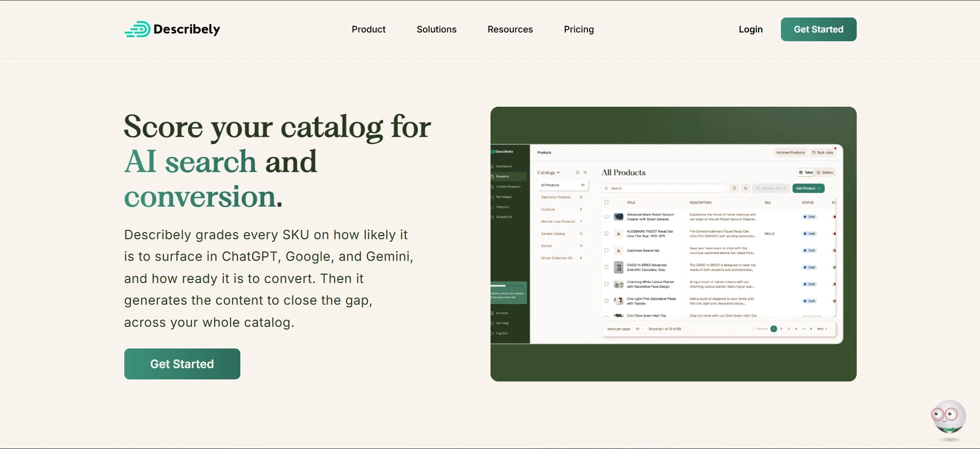
Task: Open the Add Product dropdown button
Action: point(808,188)
